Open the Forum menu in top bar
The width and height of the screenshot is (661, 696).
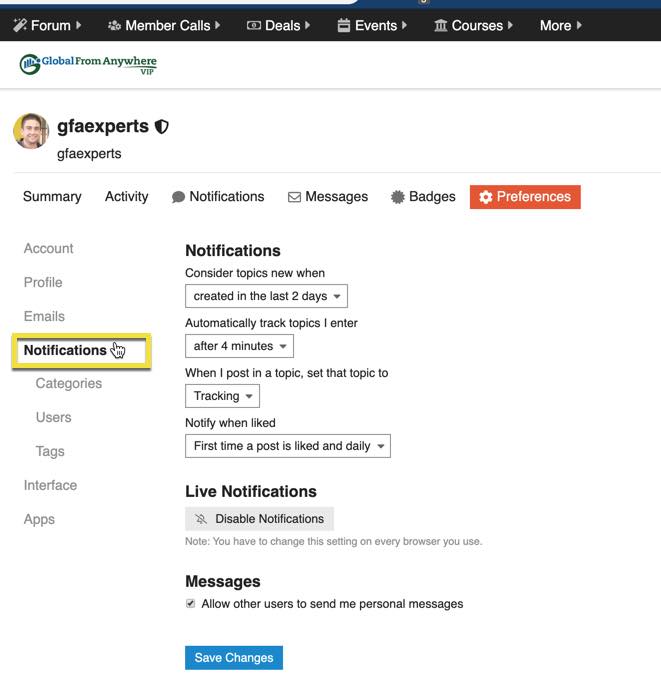pyautogui.click(x=47, y=25)
